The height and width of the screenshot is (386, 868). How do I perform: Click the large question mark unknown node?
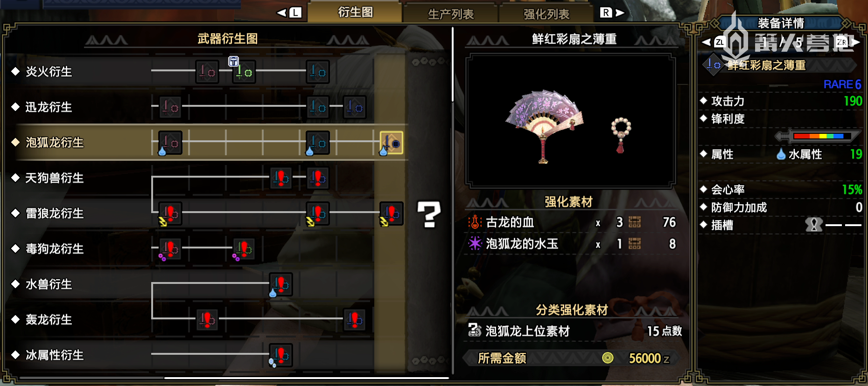point(429,214)
